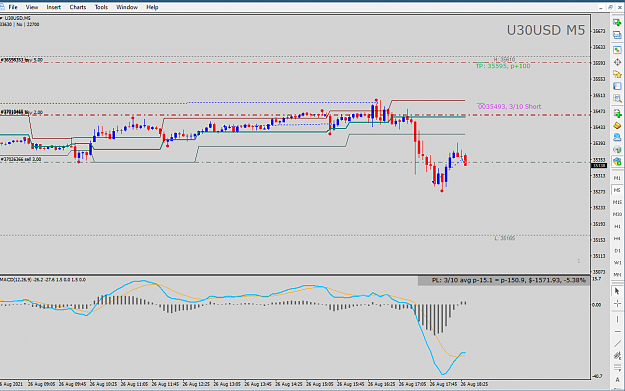Click the MACD(12,26,9) indicator label
Image resolution: width=625 pixels, height=391 pixels.
[x=43, y=280]
